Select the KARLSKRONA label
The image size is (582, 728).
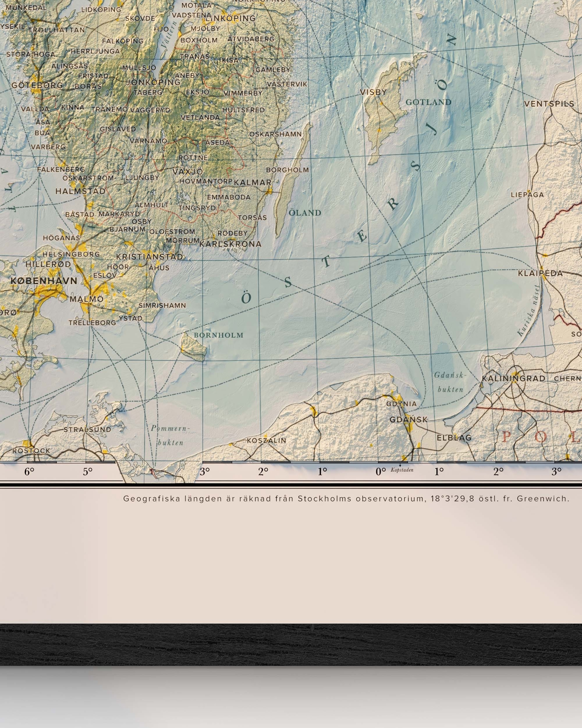coord(231,244)
